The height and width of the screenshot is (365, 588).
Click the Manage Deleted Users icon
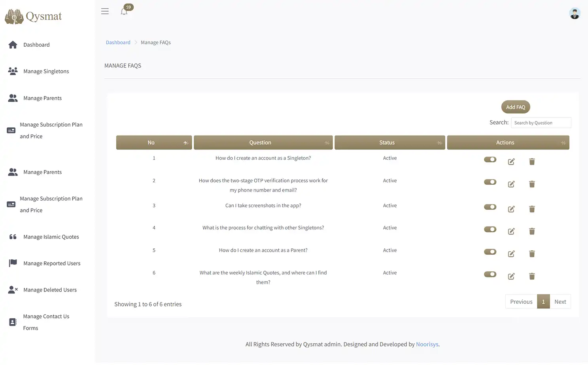[x=12, y=289]
